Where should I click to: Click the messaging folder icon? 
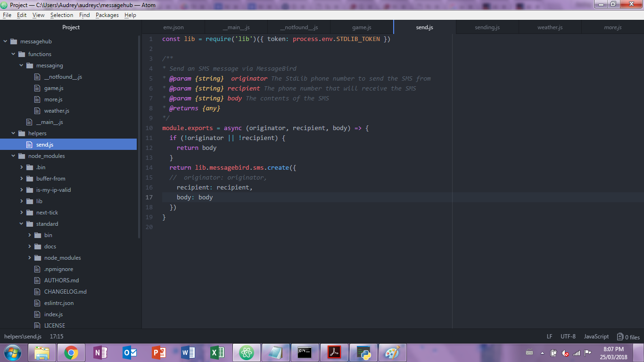(x=30, y=66)
